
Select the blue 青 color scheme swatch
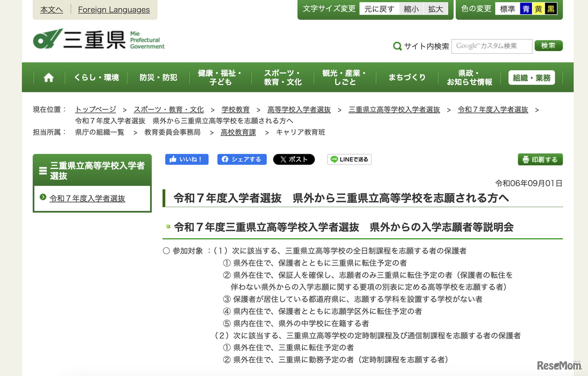point(525,8)
